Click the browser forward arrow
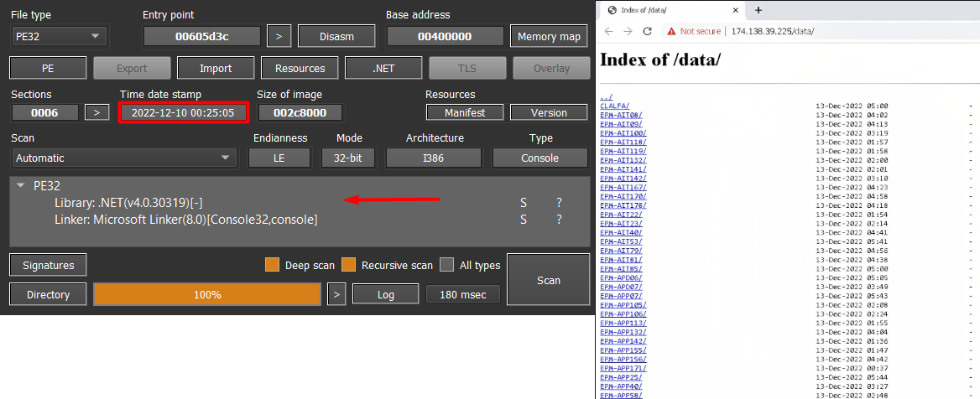The width and height of the screenshot is (980, 399). click(628, 31)
